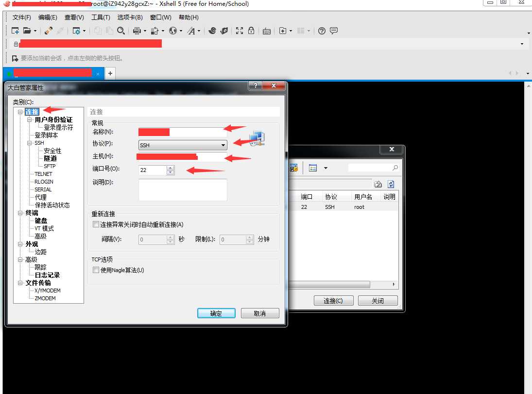The height and width of the screenshot is (394, 532).
Task: Click the 取消 button
Action: [x=260, y=313]
